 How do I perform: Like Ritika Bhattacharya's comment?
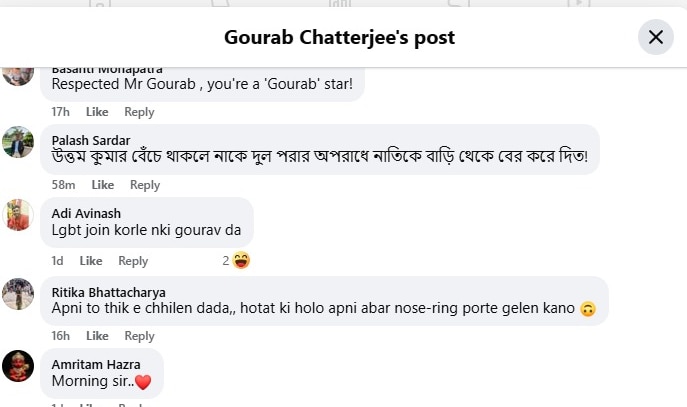click(x=97, y=336)
